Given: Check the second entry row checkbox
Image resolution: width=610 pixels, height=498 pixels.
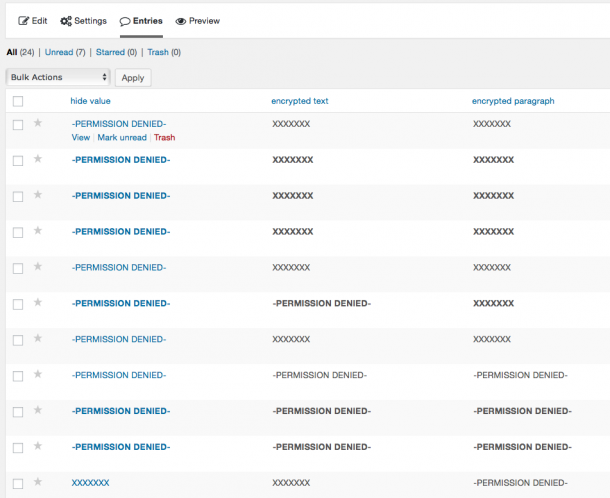Looking at the screenshot, I should (18, 160).
